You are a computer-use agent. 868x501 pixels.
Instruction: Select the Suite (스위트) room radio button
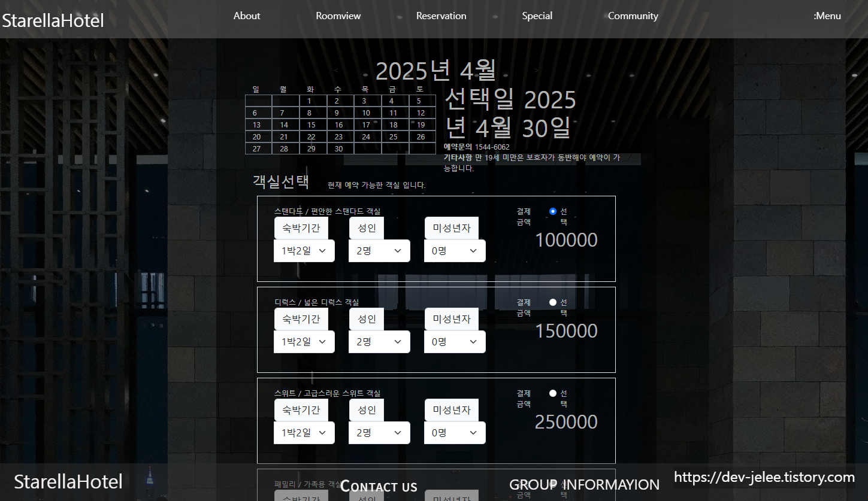point(553,393)
